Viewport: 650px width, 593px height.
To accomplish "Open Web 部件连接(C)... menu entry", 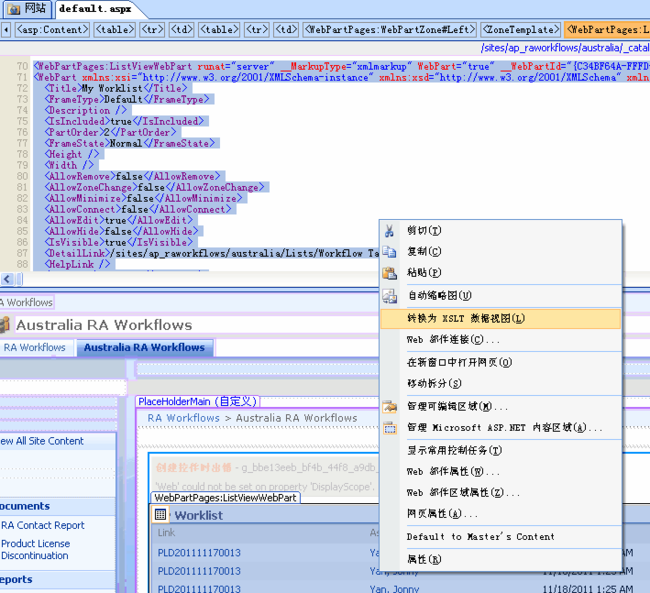I will [500, 340].
